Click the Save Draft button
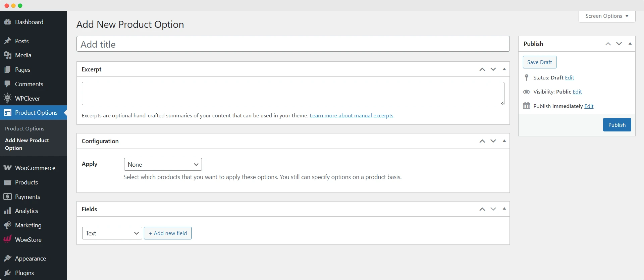644x280 pixels. point(539,62)
